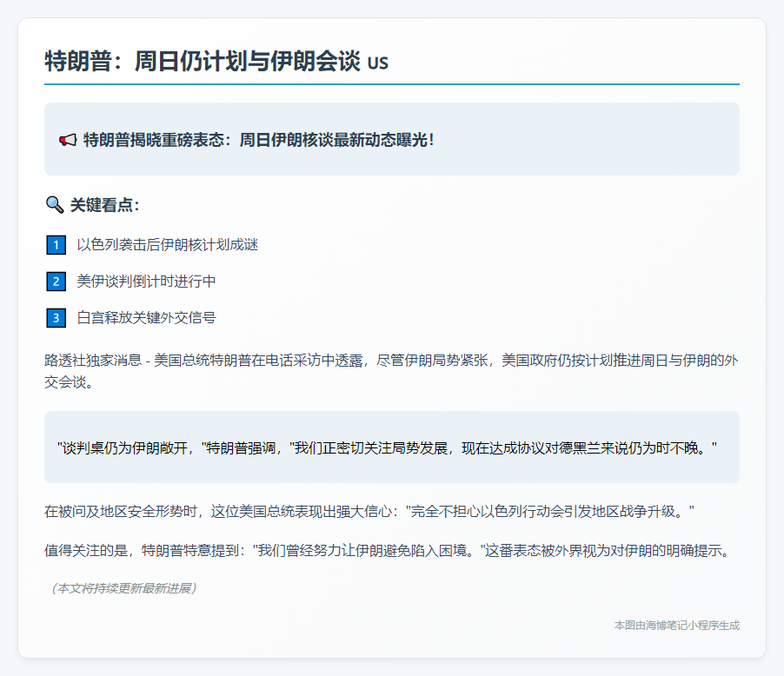Click the blue divider line under the title
The width and height of the screenshot is (784, 676).
coord(391,82)
